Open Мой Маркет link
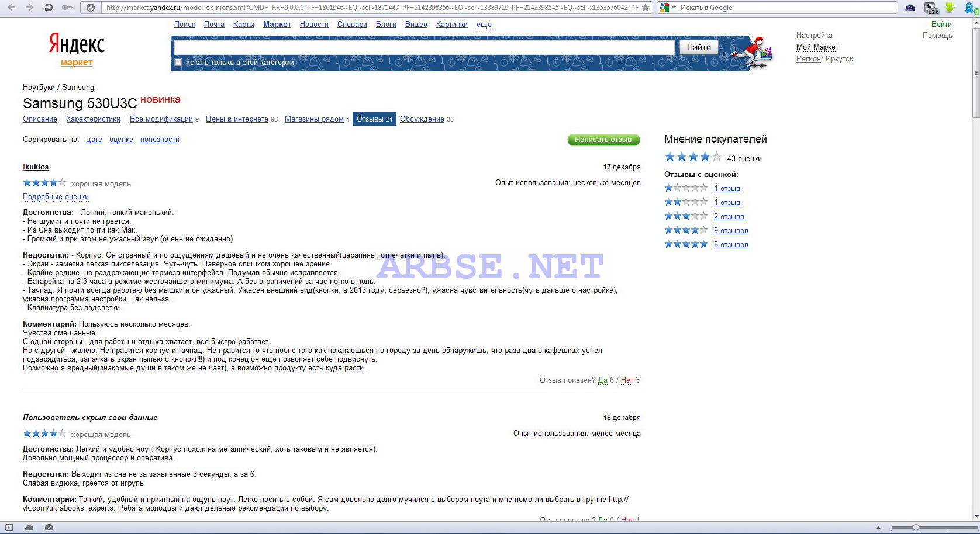This screenshot has height=534, width=980. 817,47
